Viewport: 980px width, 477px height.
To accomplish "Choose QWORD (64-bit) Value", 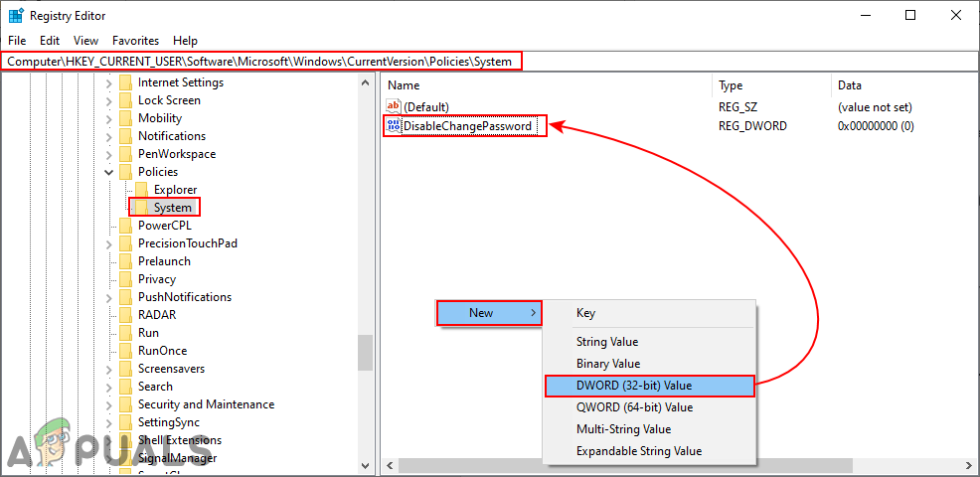I will tap(649, 407).
